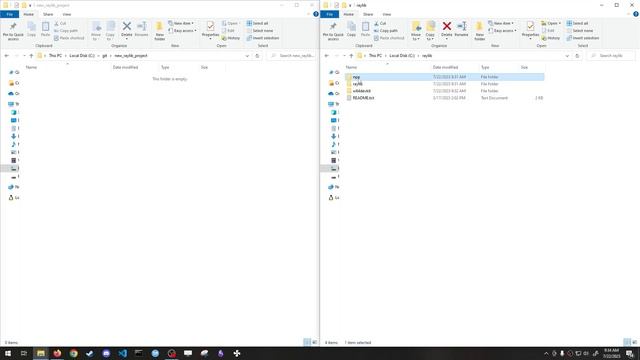Click Pin to Quick access in raylib window
Screen dimensions: 640x360
tap(333, 31)
